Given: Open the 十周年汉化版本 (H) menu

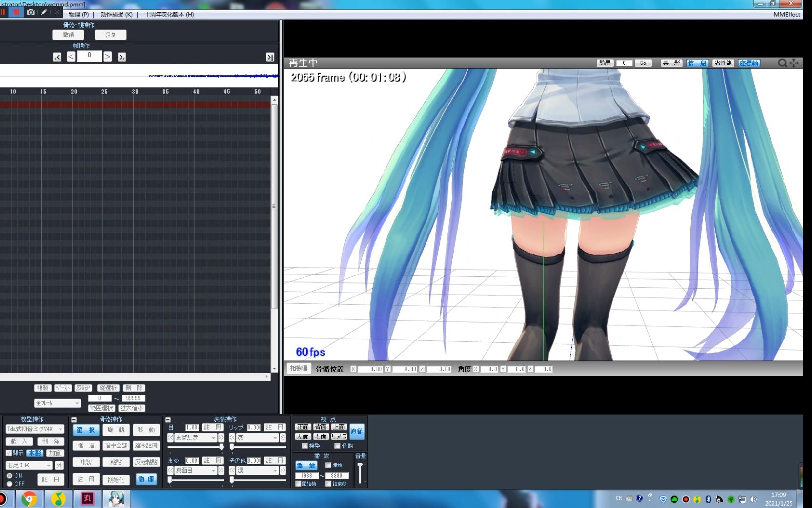Looking at the screenshot, I should click(169, 15).
